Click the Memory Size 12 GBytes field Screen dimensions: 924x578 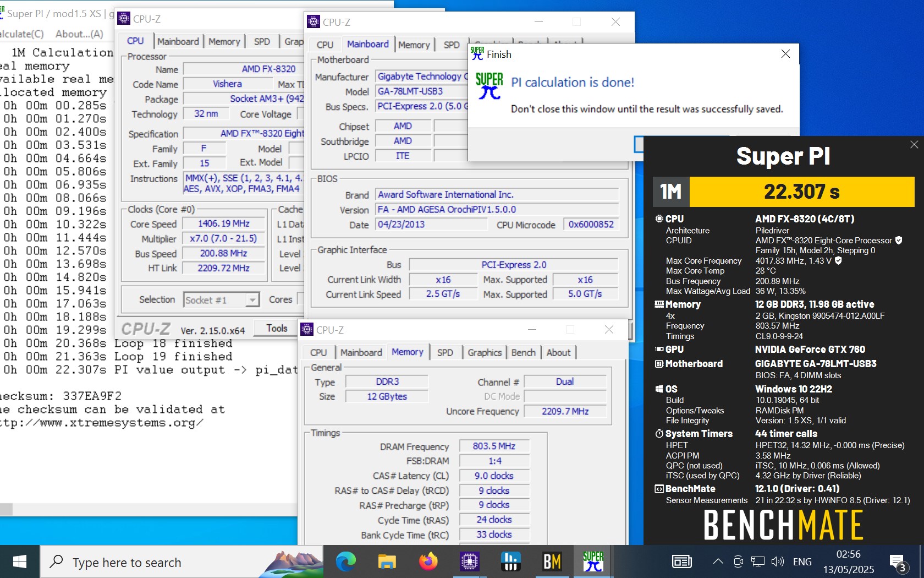point(387,396)
